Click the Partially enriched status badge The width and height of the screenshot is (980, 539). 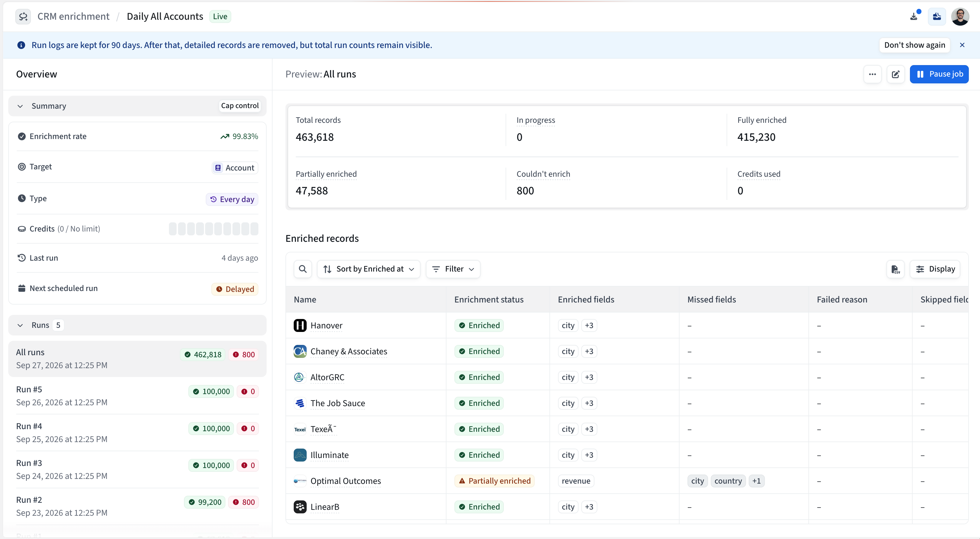[495, 481]
